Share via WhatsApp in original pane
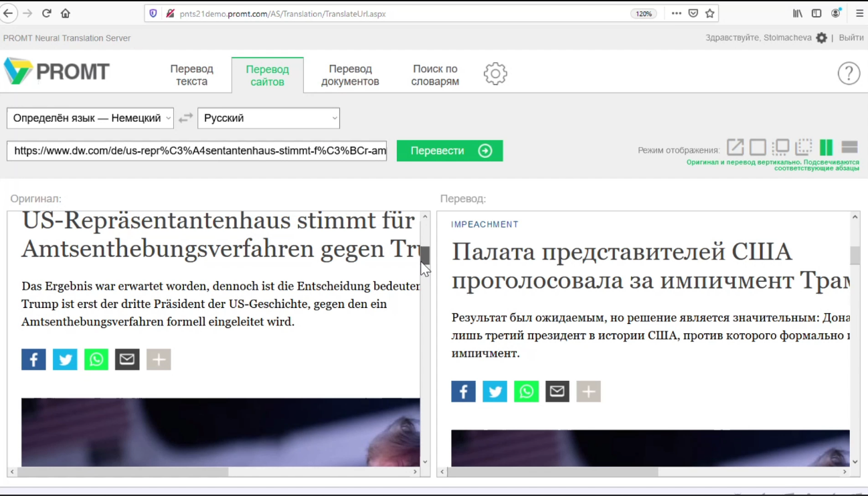868x496 pixels. (x=96, y=359)
